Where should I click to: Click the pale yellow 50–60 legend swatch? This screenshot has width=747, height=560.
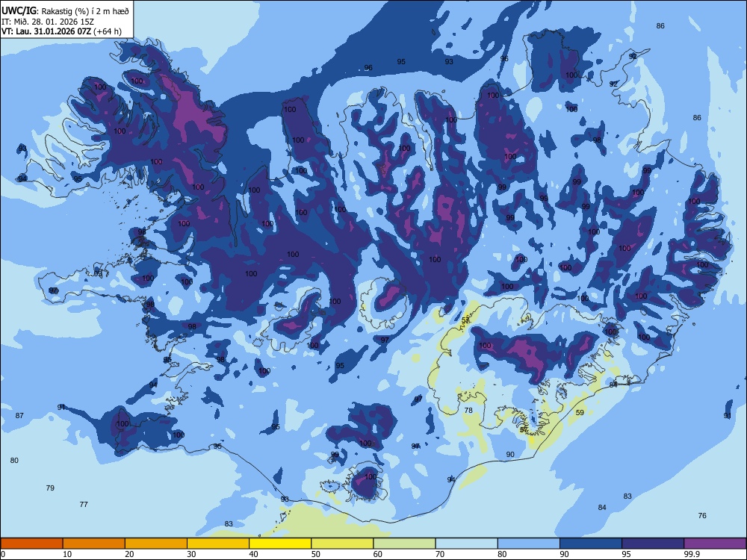pyautogui.click(x=343, y=544)
